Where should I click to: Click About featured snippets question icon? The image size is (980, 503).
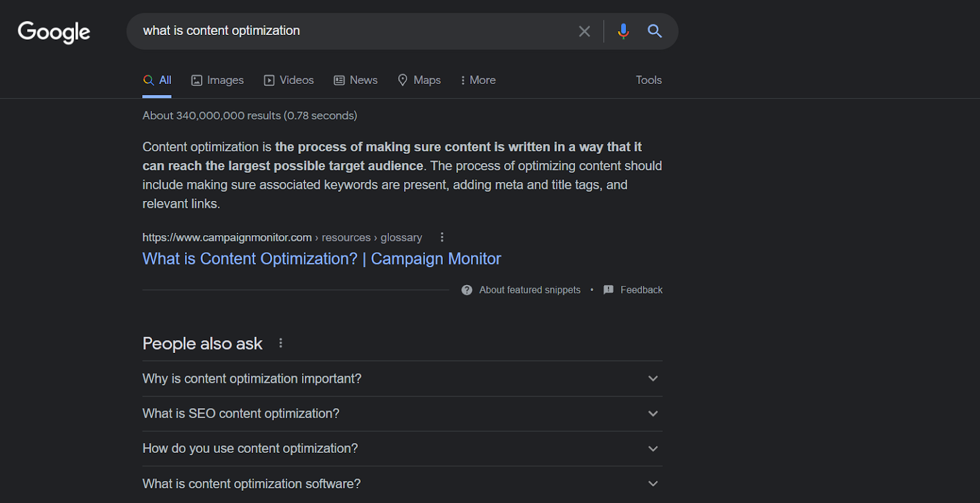tap(467, 290)
